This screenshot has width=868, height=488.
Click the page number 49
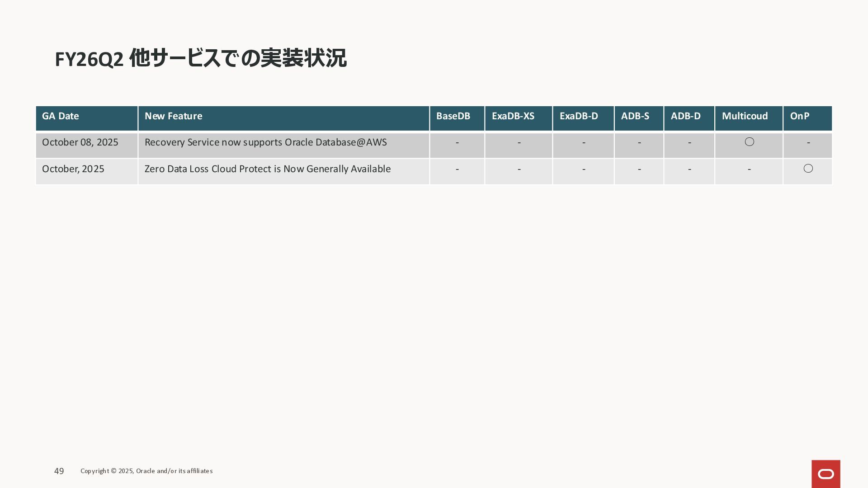[x=59, y=471]
